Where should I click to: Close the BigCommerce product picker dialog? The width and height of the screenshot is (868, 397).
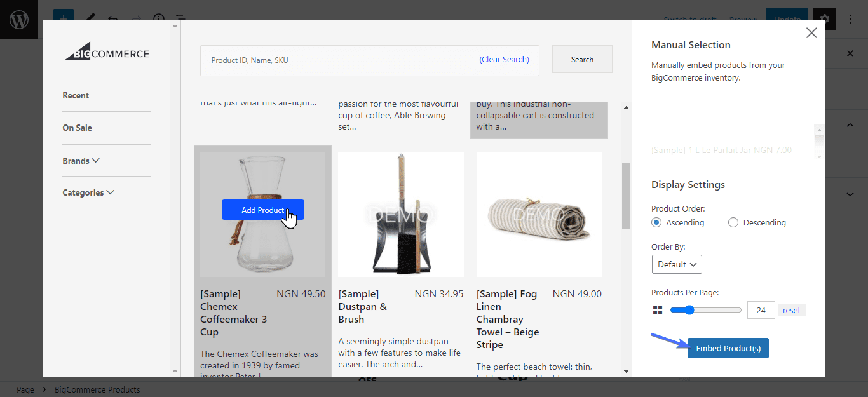coord(811,33)
